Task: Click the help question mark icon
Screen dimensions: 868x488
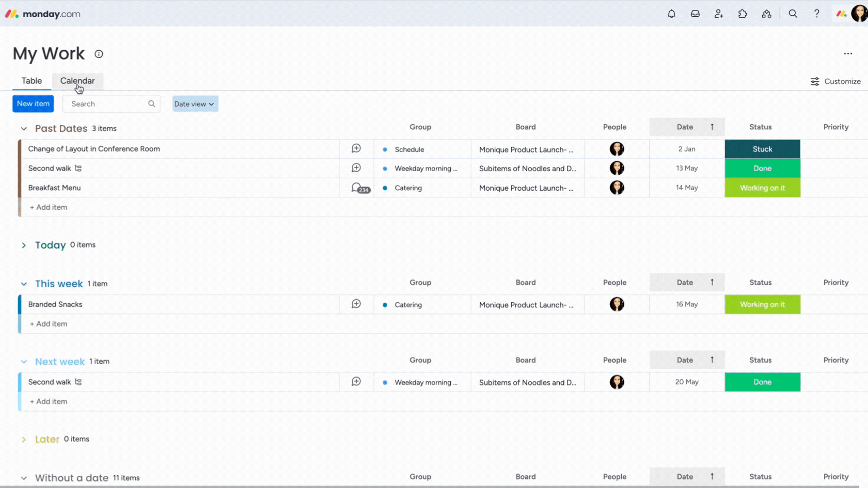Action: click(x=816, y=14)
